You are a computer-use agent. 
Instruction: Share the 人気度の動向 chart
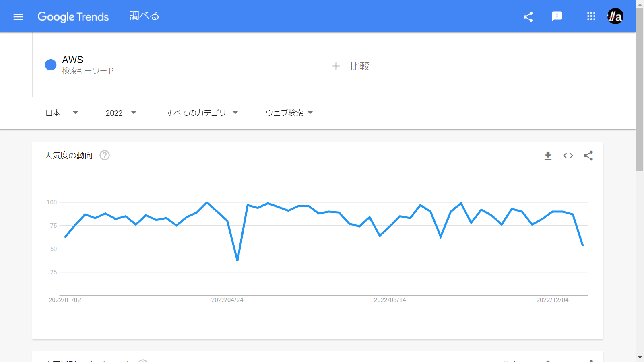[588, 156]
